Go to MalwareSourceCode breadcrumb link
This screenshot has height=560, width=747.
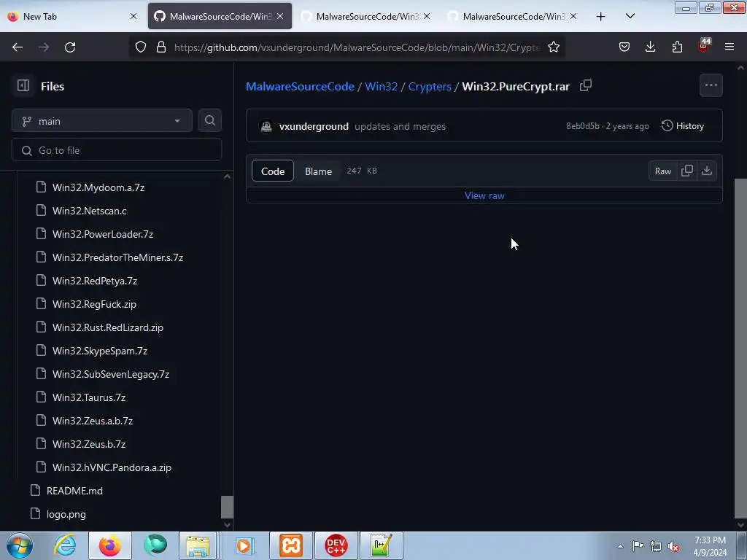click(x=300, y=86)
